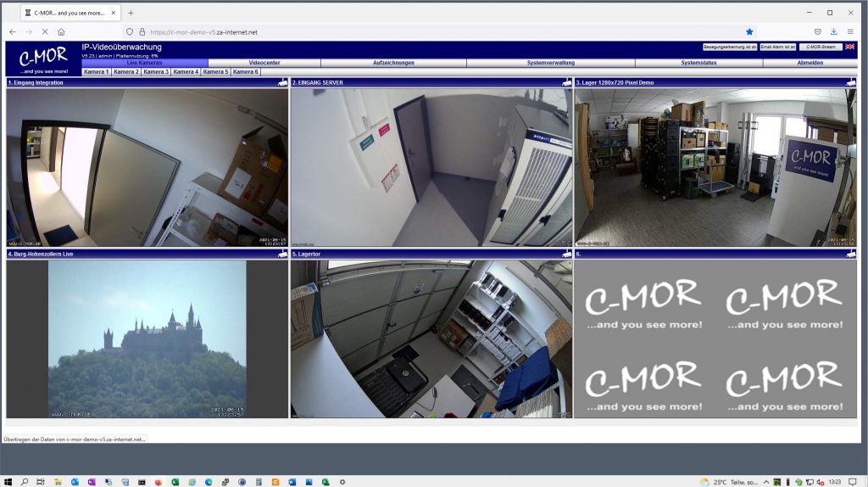Open OneNote from taskbar

point(92,482)
